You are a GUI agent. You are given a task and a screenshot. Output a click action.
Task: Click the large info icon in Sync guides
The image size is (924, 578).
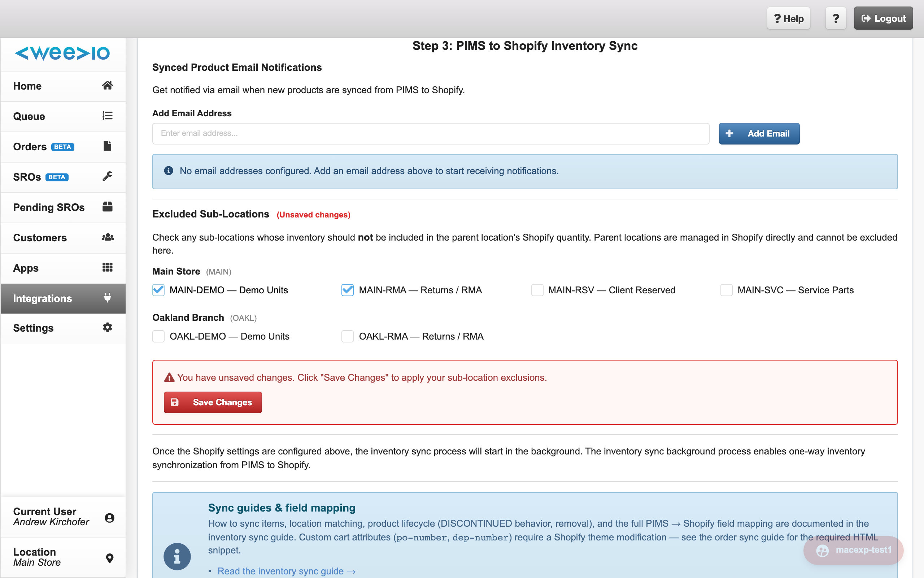pos(177,556)
